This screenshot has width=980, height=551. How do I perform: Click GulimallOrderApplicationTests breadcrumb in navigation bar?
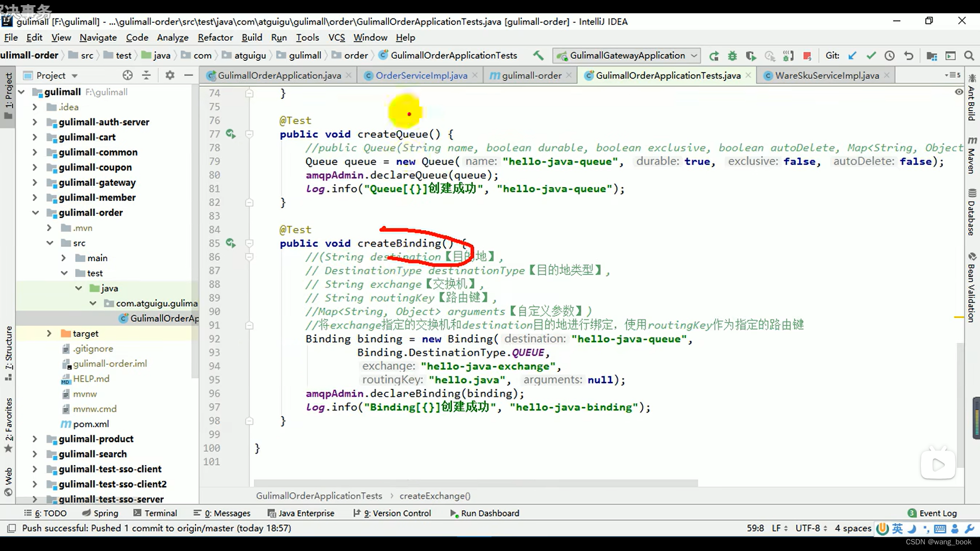click(448, 56)
